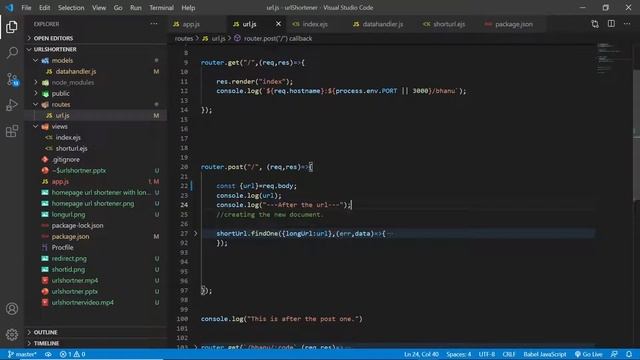Switch to the app.js tab
The width and height of the screenshot is (640, 360).
click(x=197, y=24)
